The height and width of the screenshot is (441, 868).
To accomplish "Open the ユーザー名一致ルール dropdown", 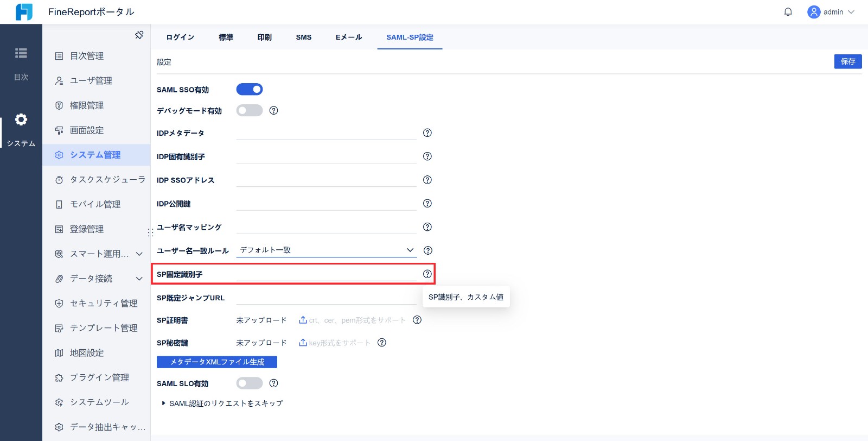I will tap(326, 250).
